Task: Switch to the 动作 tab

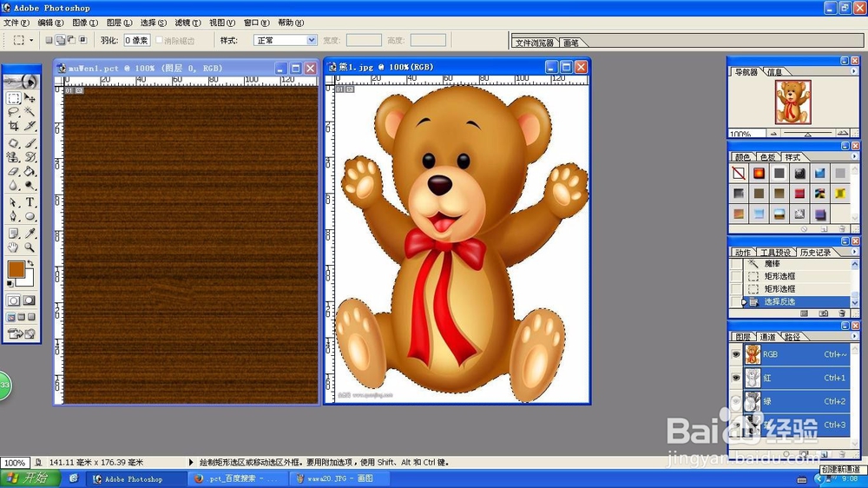Action: point(743,253)
